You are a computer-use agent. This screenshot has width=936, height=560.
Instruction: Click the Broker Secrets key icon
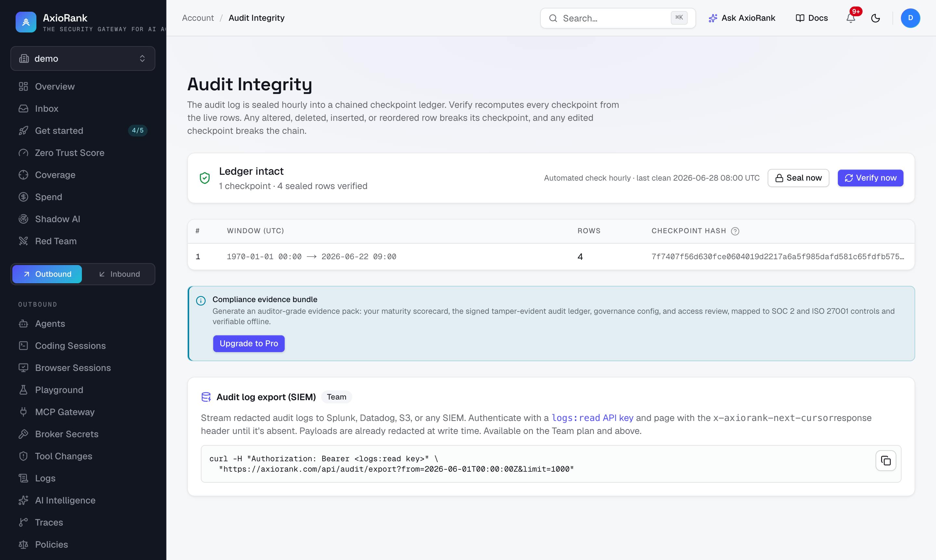click(x=23, y=434)
